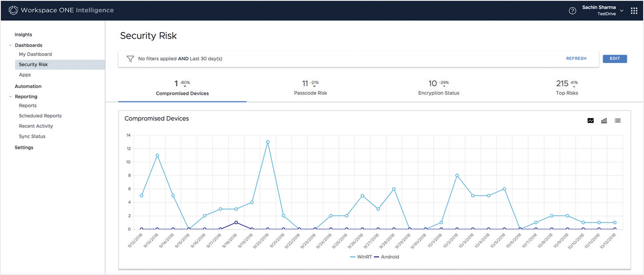Open Scheduled Reports
The image size is (644, 275).
(40, 116)
